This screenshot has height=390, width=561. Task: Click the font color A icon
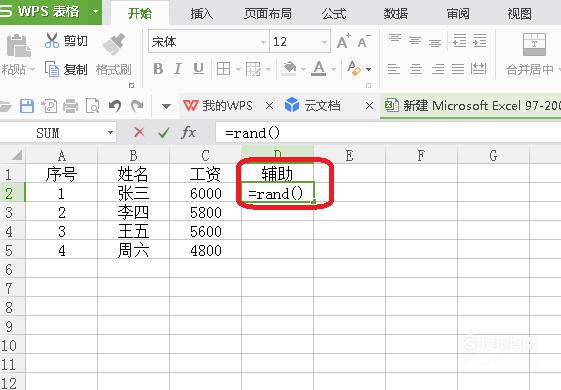318,68
